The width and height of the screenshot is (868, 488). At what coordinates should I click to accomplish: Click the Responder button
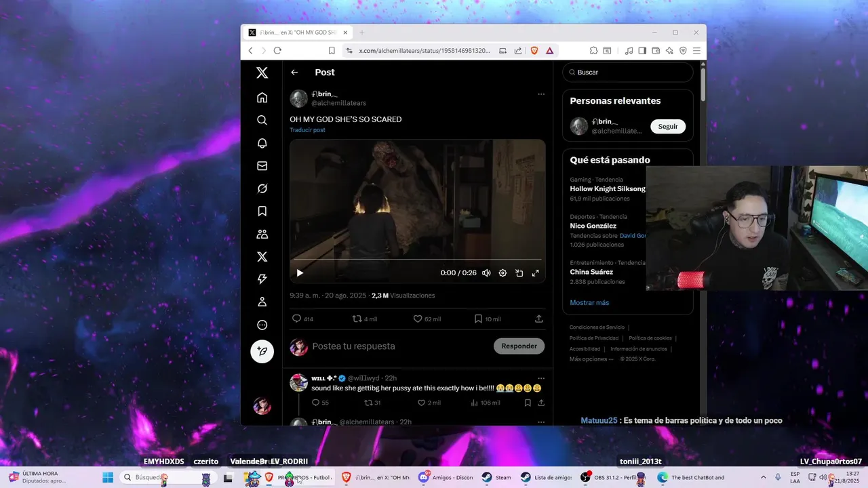click(519, 346)
